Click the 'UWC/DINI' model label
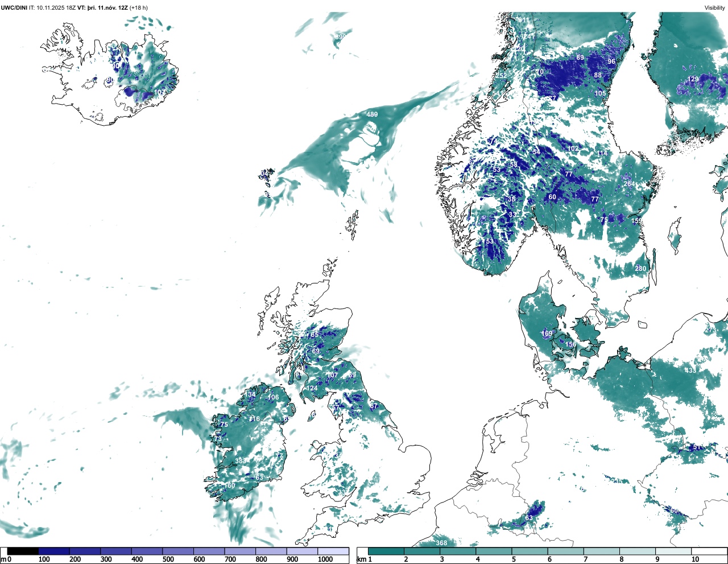This screenshot has width=728, height=564. [14, 7]
